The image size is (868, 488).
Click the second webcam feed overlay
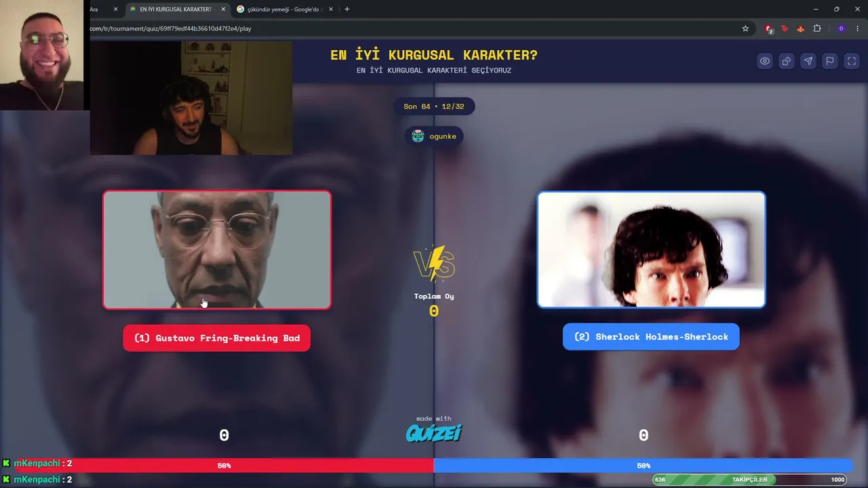pyautogui.click(x=191, y=98)
